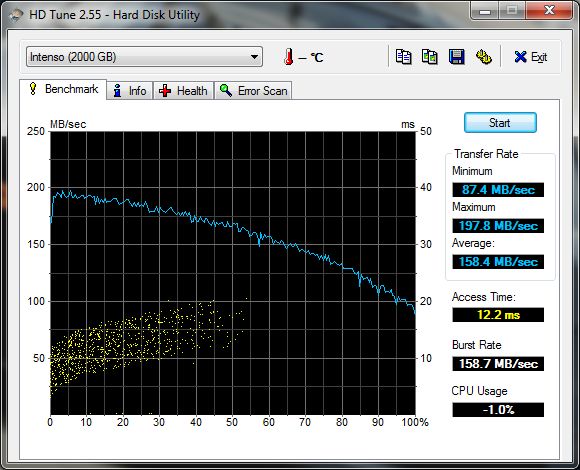This screenshot has height=470, width=580.
Task: Select the Benchmark tab
Action: [x=63, y=89]
